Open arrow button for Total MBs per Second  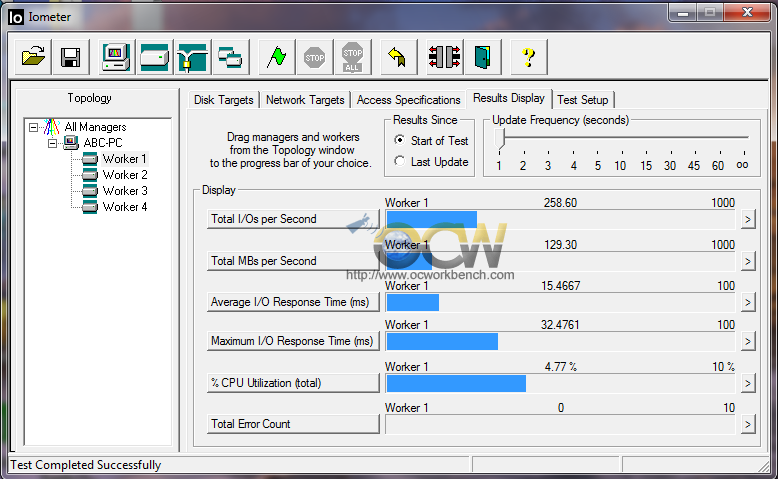(x=748, y=261)
